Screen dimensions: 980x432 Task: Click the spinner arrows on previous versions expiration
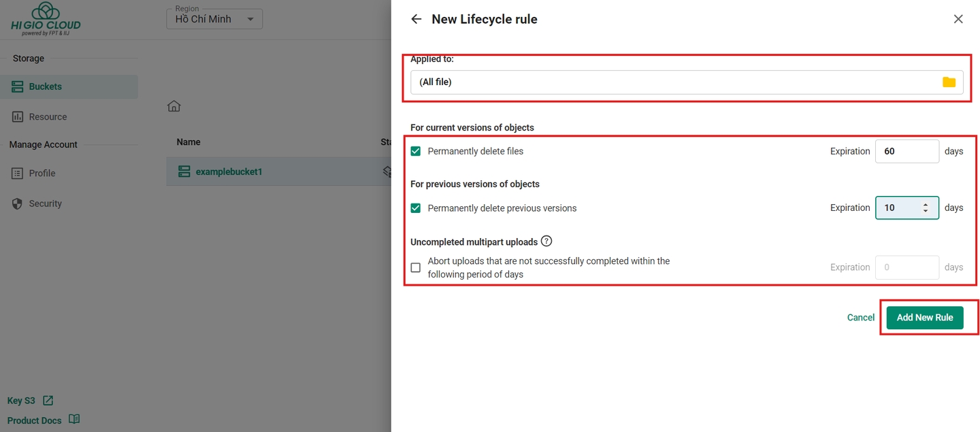(925, 207)
